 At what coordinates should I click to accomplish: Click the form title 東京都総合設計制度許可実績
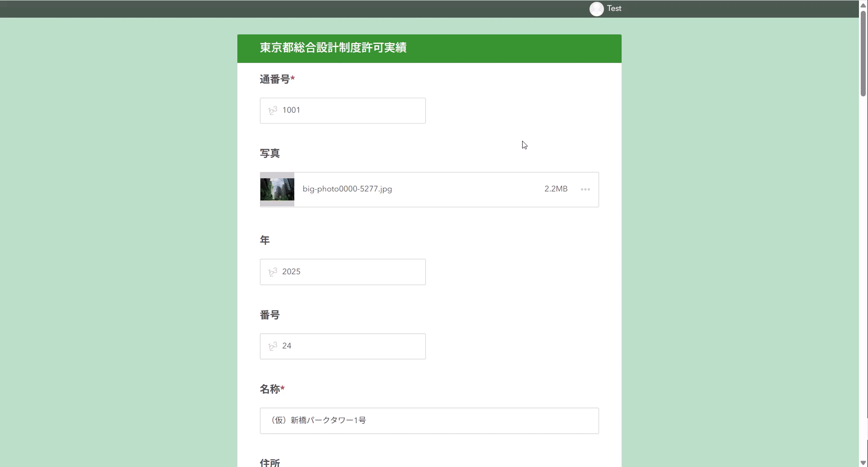pyautogui.click(x=333, y=48)
